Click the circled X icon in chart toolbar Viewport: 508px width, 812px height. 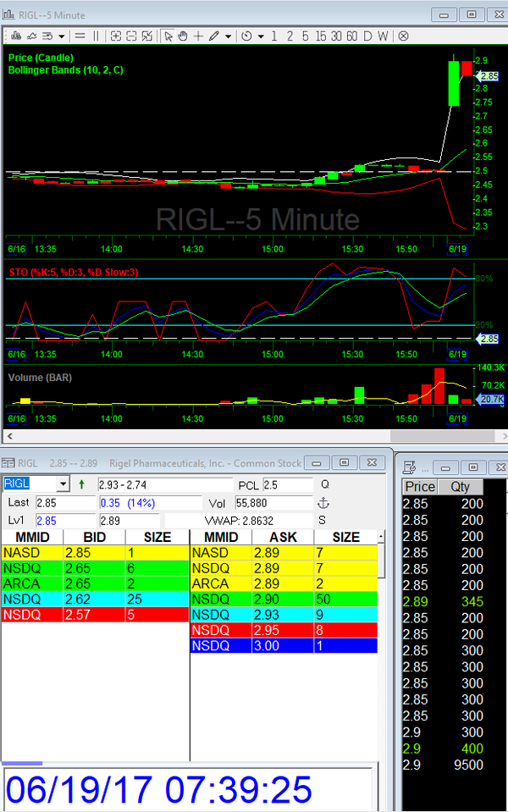click(x=403, y=36)
